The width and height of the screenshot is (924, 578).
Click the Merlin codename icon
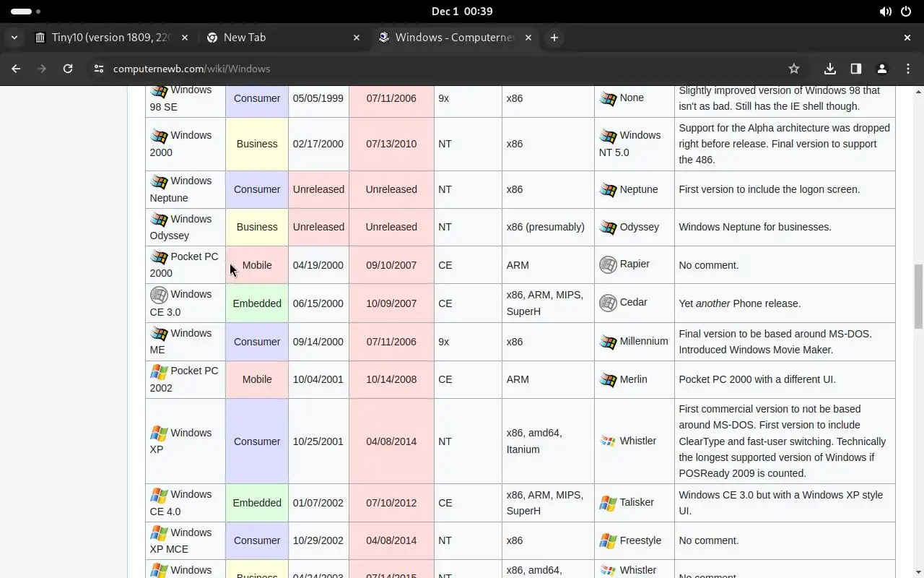pyautogui.click(x=608, y=380)
